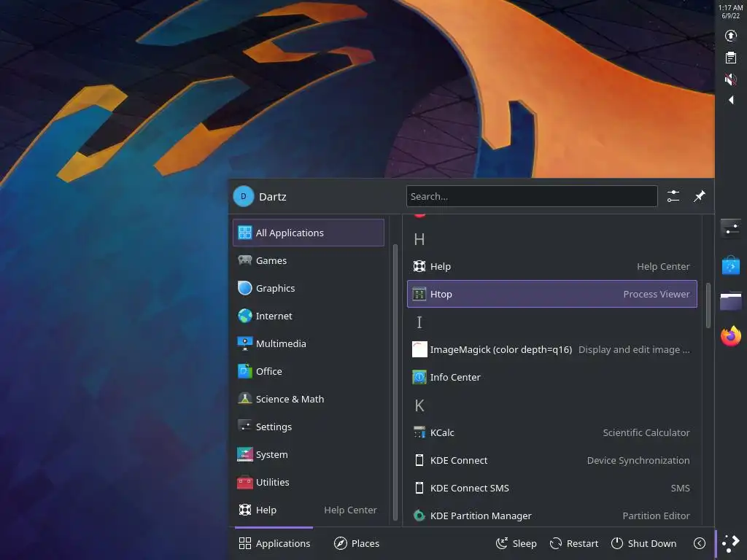Screen dimensions: 747x560
Task: Open the Multimedia category
Action: coord(309,343)
